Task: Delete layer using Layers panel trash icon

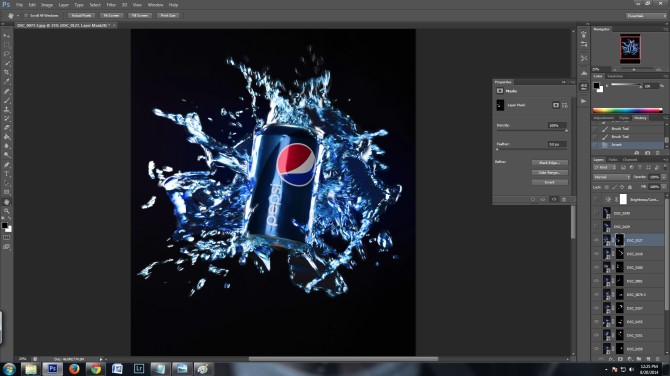Action: tap(658, 359)
